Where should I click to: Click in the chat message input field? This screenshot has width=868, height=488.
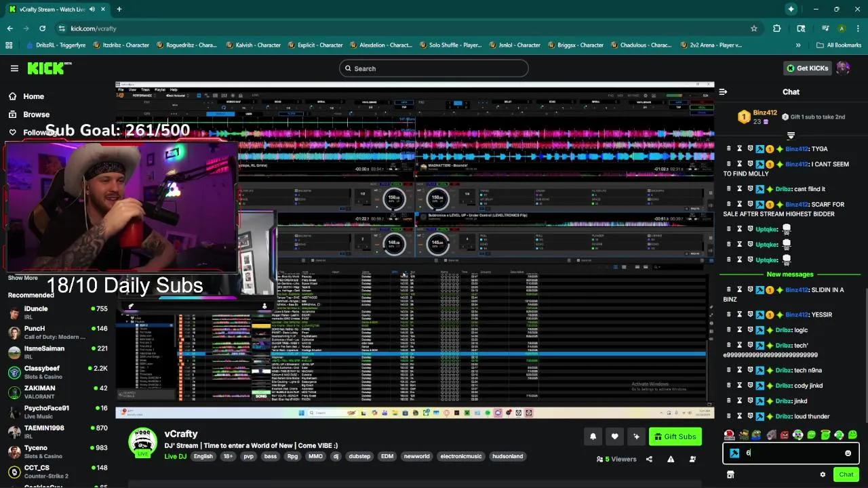coord(790,453)
